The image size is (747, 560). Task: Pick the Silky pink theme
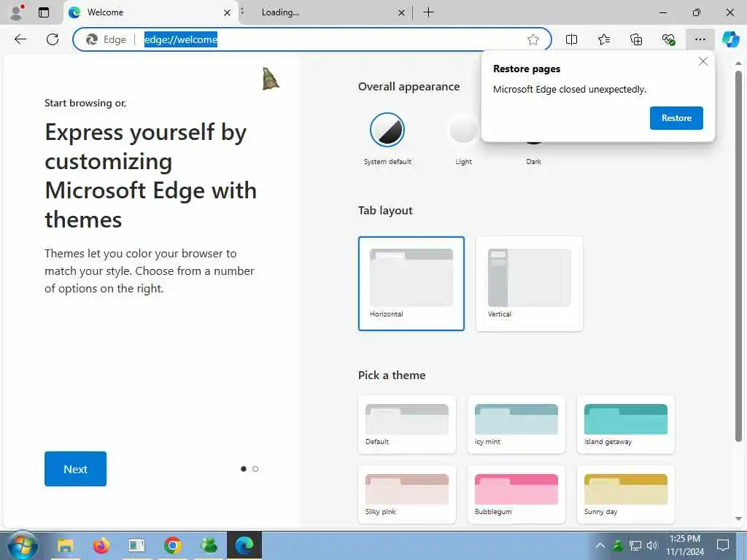[407, 494]
